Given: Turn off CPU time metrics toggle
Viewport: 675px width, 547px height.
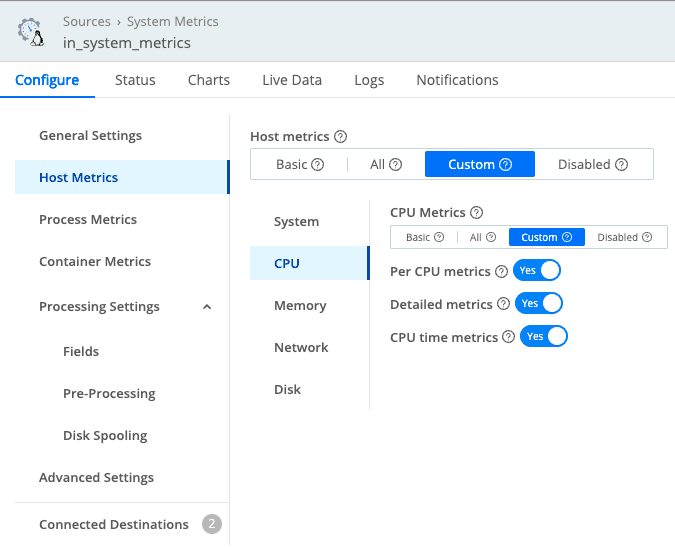Looking at the screenshot, I should 544,336.
